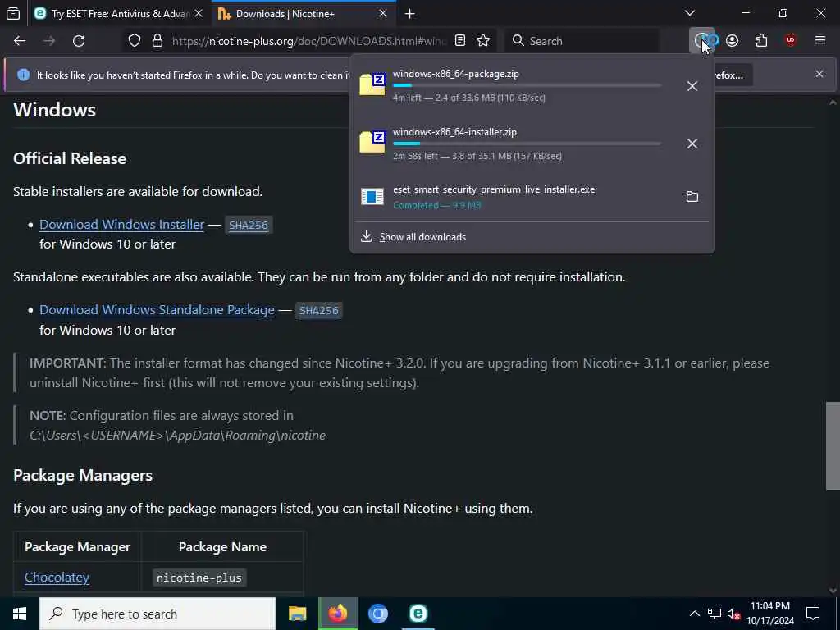The width and height of the screenshot is (840, 630).
Task: Show hidden system tray icons
Action: point(694,614)
